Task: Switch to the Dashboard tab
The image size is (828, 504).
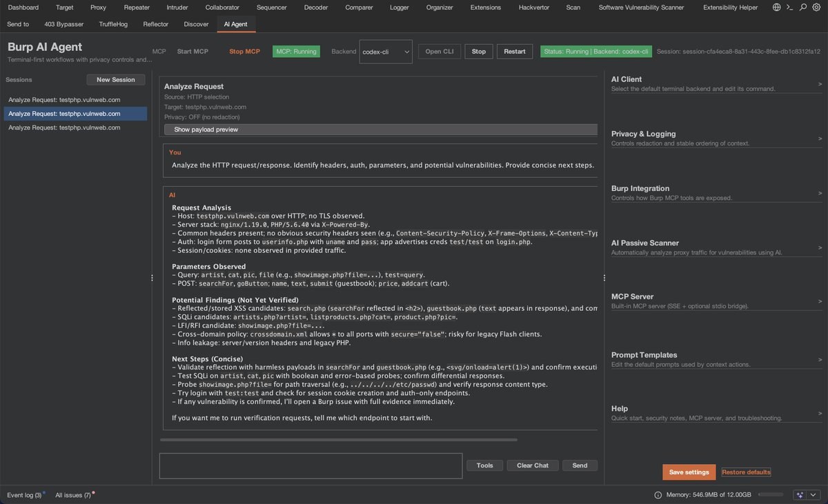Action: 23,8
